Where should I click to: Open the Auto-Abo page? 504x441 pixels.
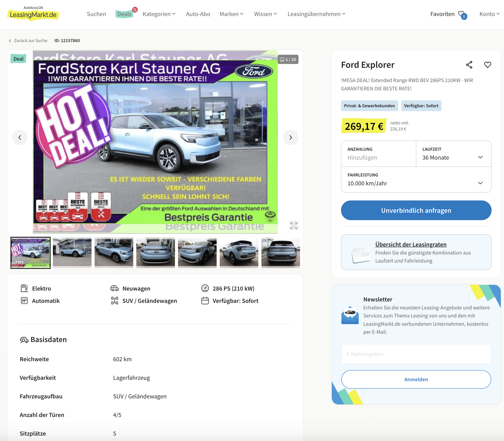click(x=198, y=14)
